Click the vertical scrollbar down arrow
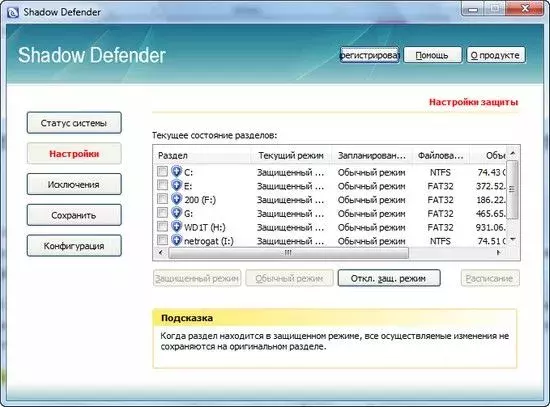Image resolution: width=550 pixels, height=407 pixels. [x=512, y=240]
